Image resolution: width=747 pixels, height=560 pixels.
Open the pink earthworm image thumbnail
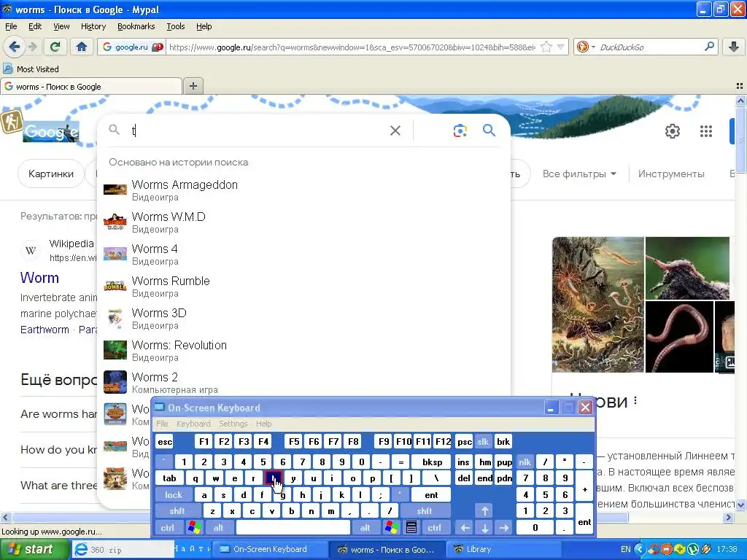pos(679,336)
